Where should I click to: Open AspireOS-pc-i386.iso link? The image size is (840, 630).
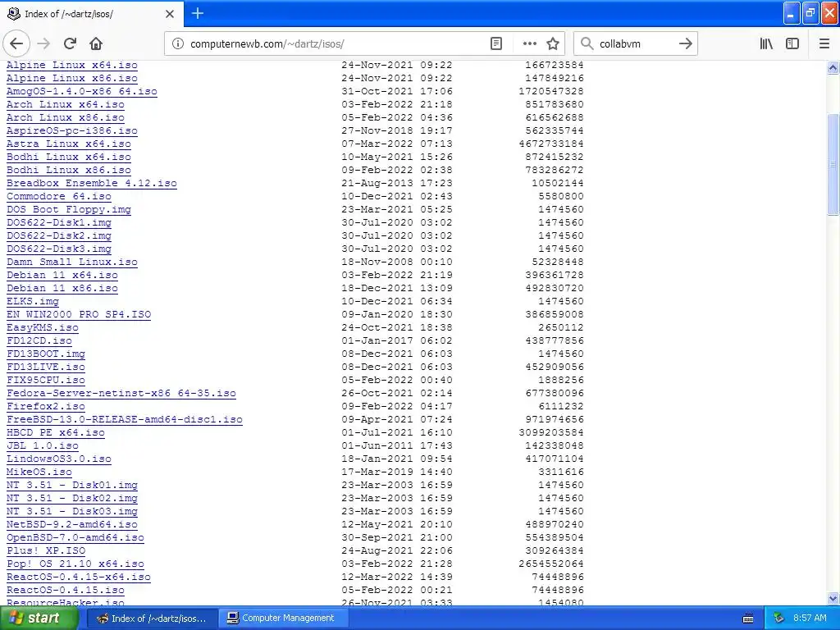click(72, 130)
